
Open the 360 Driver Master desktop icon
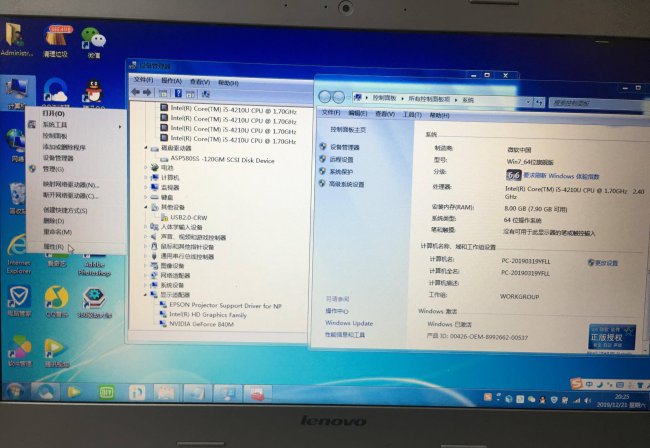coord(94,303)
